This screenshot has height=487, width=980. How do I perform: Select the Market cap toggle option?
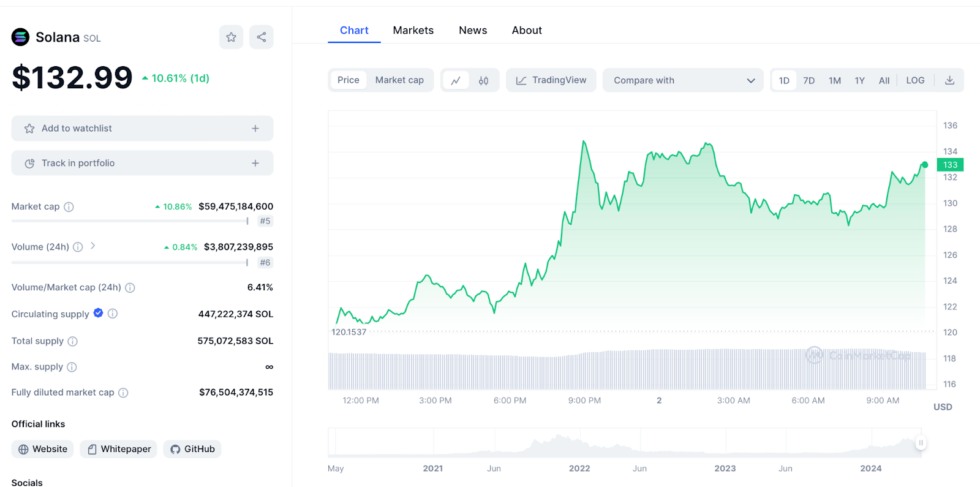coord(399,80)
